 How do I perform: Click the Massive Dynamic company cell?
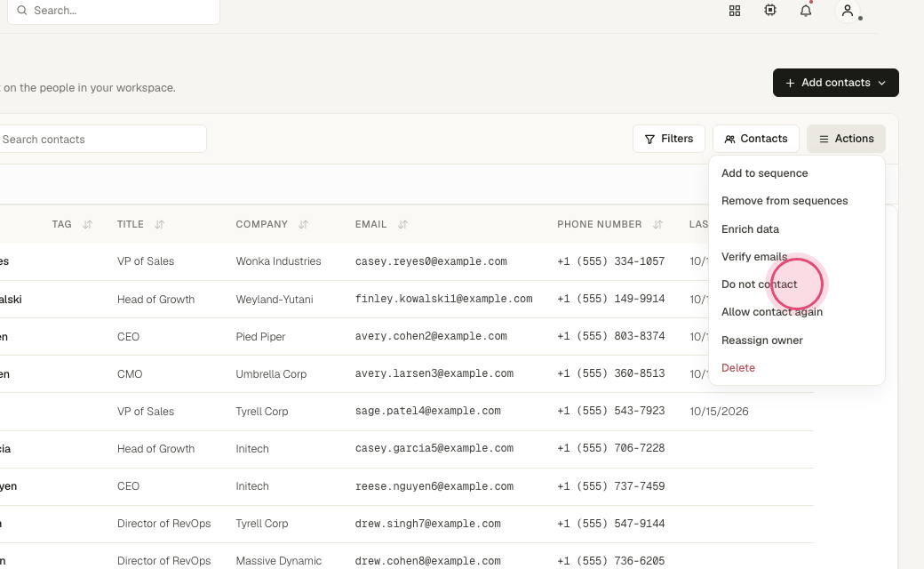(279, 561)
